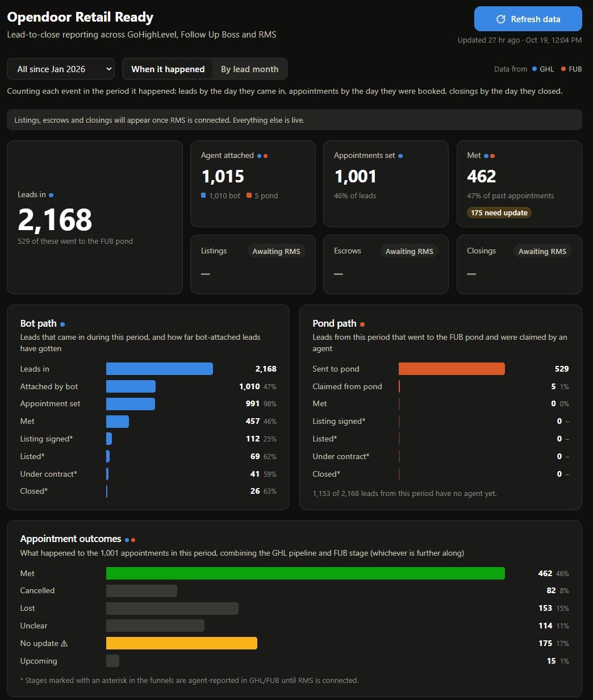This screenshot has width=593, height=700.
Task: Click the 'Opendoor Retail Ready' title
Action: click(x=80, y=17)
